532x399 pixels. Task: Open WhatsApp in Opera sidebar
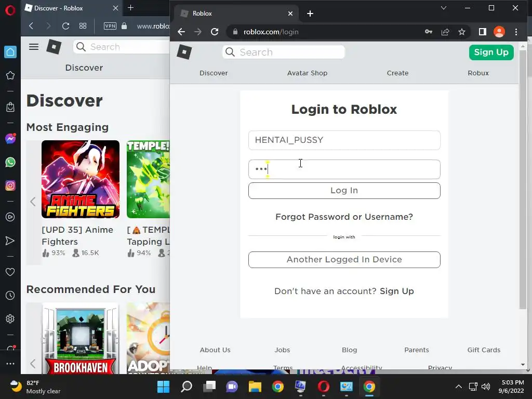(10, 162)
